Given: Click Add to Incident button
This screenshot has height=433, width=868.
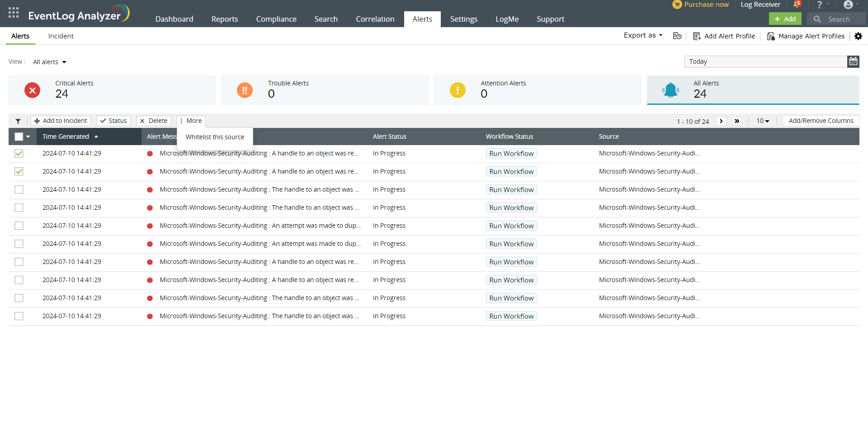Looking at the screenshot, I should coord(61,121).
